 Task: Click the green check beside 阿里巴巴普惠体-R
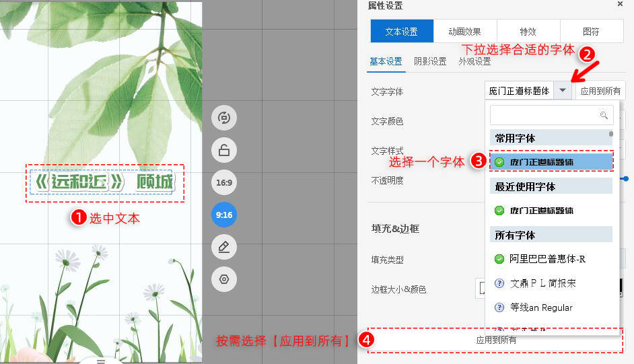coord(499,259)
